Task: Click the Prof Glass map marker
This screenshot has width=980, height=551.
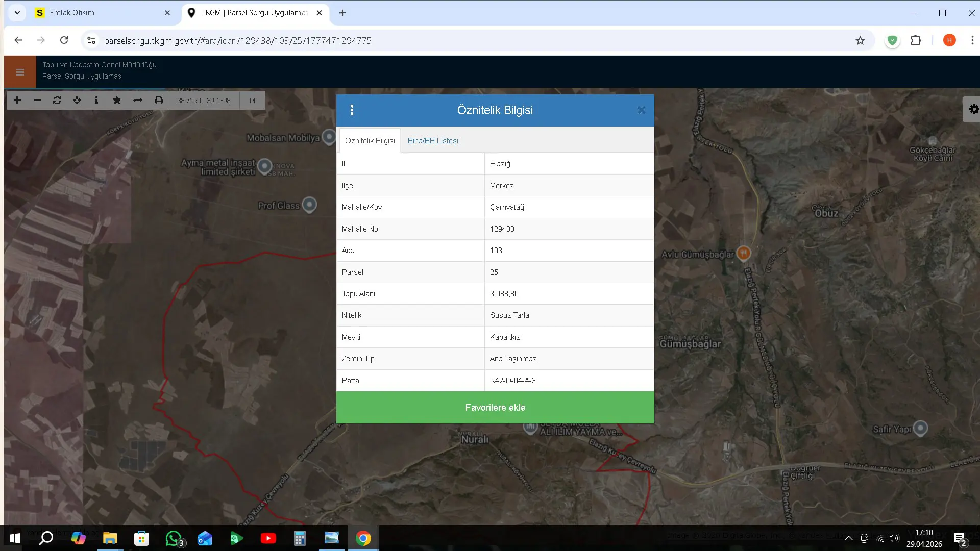Action: click(x=309, y=205)
